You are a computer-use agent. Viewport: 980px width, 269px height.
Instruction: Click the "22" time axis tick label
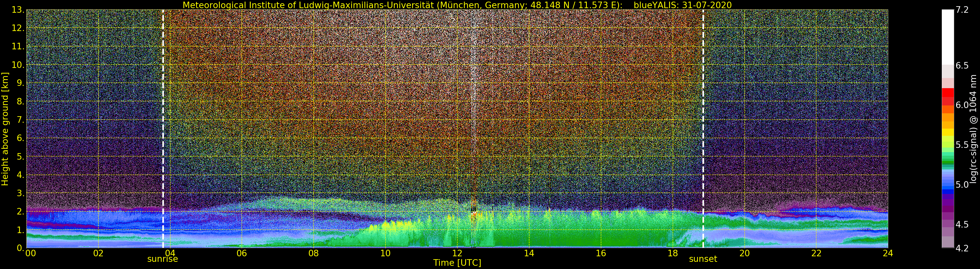click(x=816, y=253)
